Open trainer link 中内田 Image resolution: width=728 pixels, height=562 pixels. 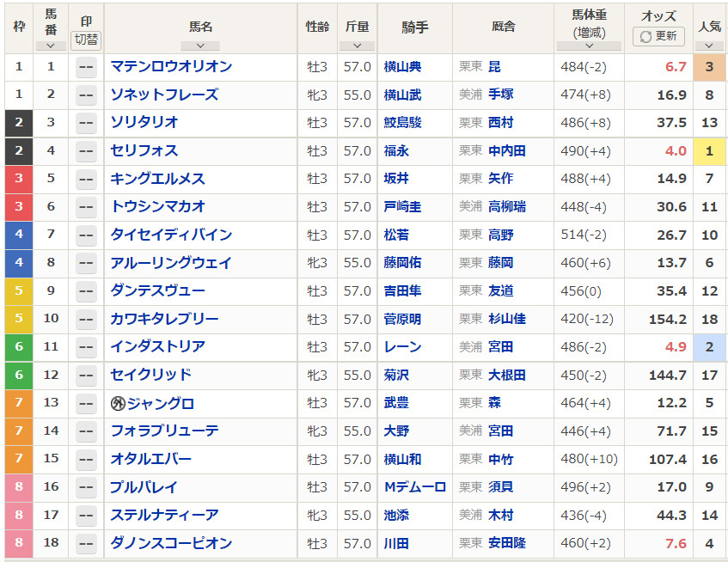pos(507,151)
